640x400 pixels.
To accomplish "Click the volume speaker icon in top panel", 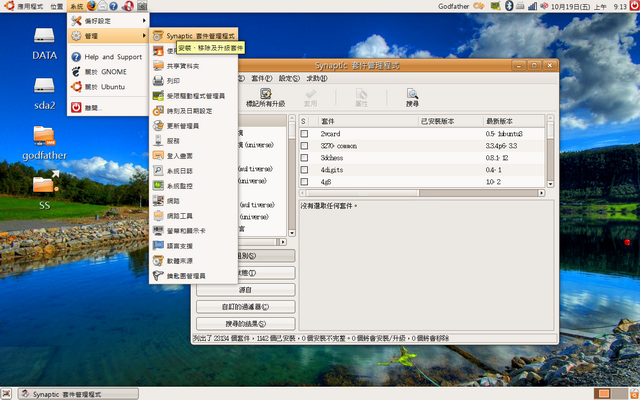I will coord(544,6).
